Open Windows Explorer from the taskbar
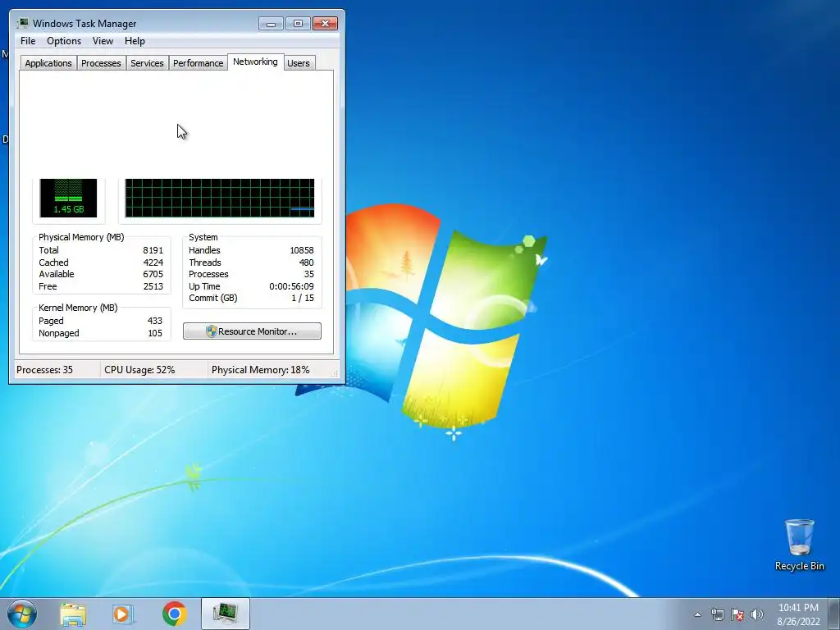This screenshot has height=630, width=840. 73,614
